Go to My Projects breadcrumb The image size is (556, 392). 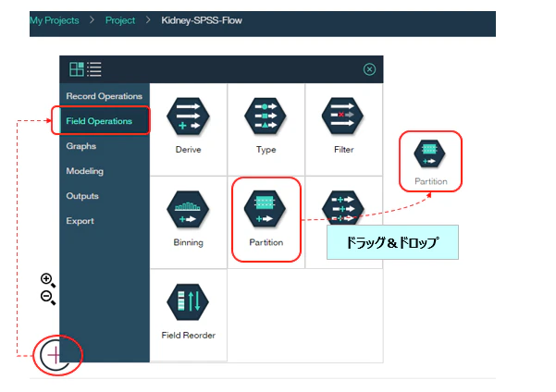55,20
